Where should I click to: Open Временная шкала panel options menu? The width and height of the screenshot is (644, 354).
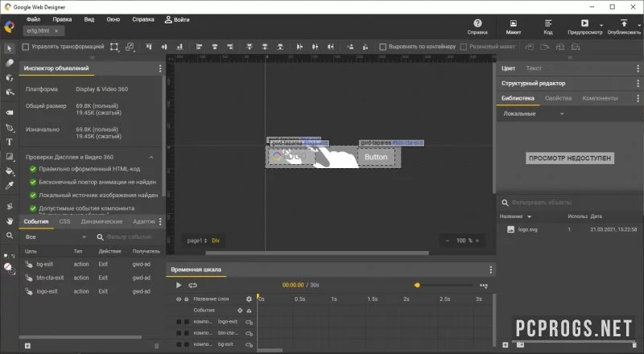click(x=490, y=270)
